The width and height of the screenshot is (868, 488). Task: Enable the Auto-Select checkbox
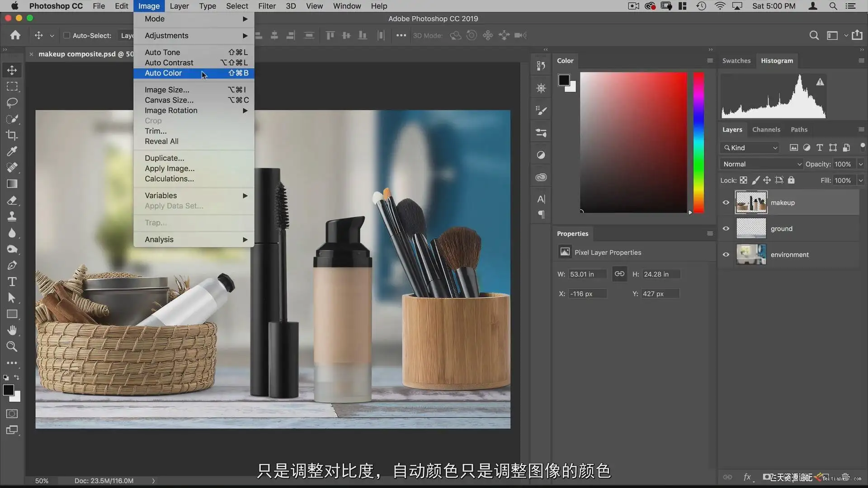tap(67, 36)
